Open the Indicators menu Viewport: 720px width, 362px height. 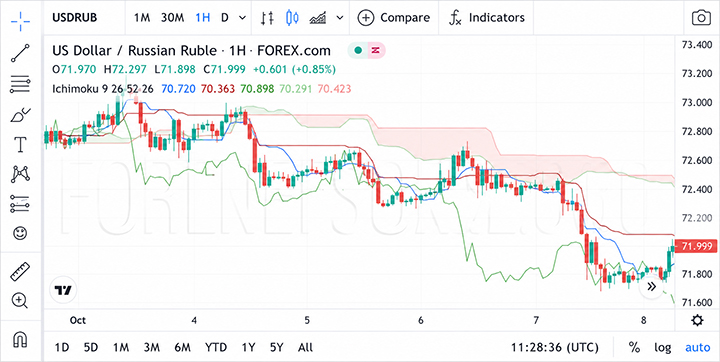(487, 18)
